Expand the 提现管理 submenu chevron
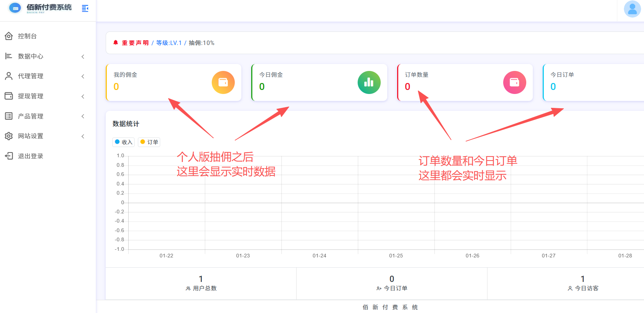This screenshot has height=313, width=644. click(x=83, y=97)
